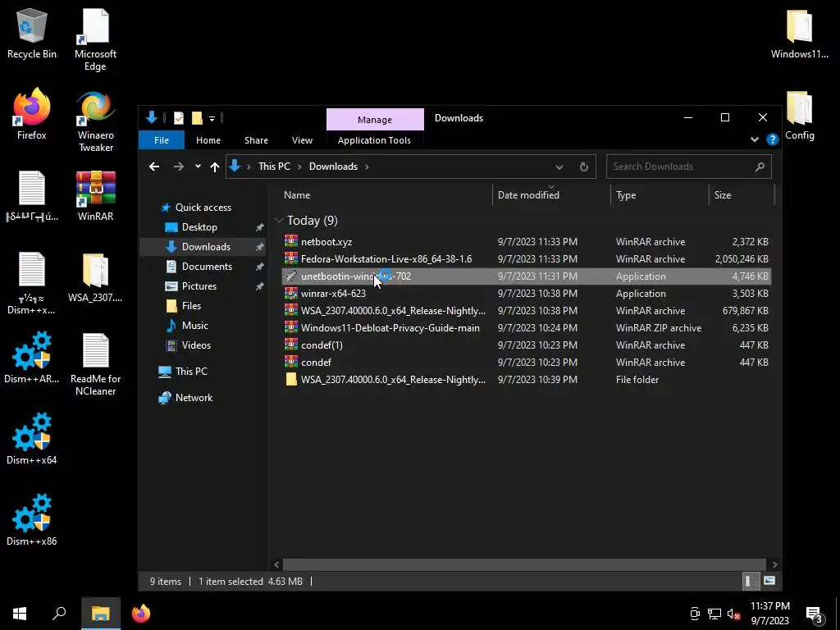
Task: Open the File ribbon tab
Action: pos(162,139)
